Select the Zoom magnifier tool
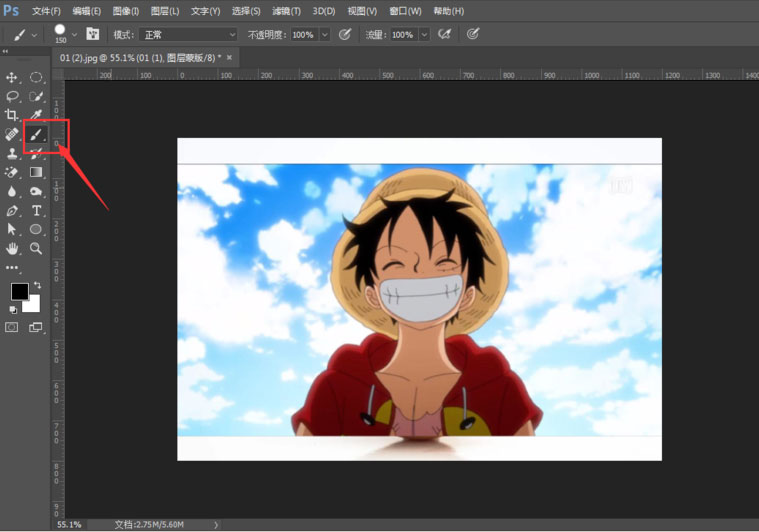Screen dimensions: 759x532 click(36, 248)
